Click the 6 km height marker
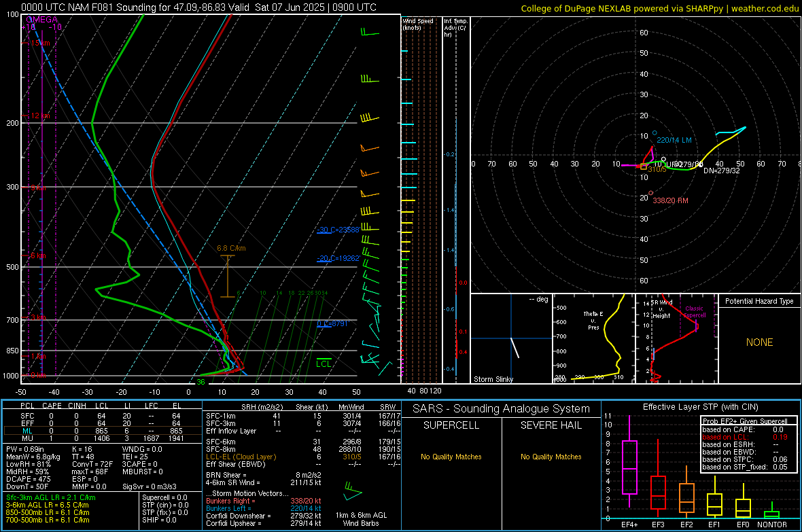This screenshot has height=532, width=802. pyautogui.click(x=38, y=255)
